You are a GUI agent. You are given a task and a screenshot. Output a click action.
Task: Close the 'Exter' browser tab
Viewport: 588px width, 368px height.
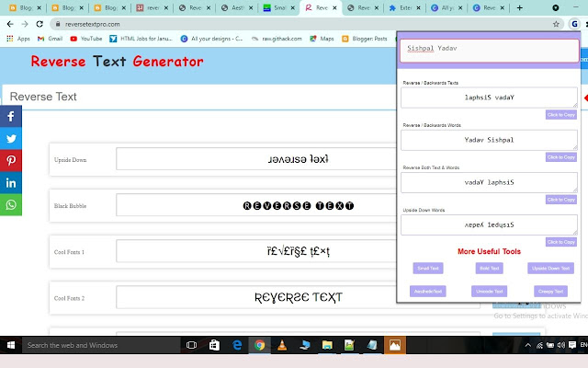418,8
